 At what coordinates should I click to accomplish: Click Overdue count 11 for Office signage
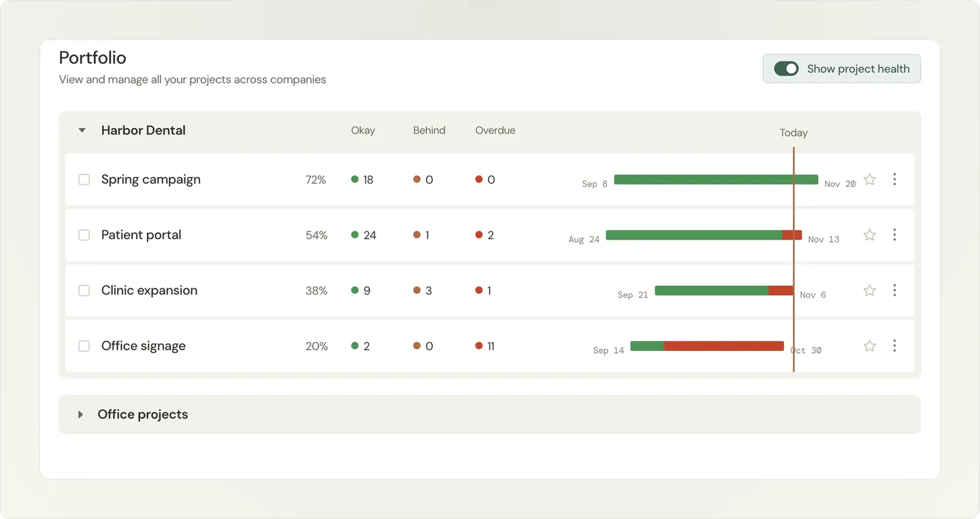pyautogui.click(x=485, y=346)
